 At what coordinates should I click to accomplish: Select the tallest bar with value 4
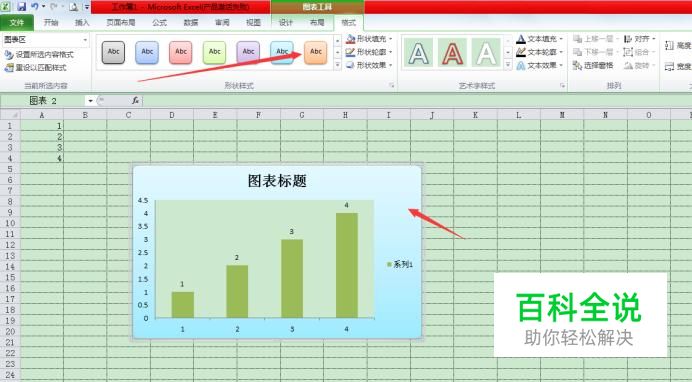(346, 266)
